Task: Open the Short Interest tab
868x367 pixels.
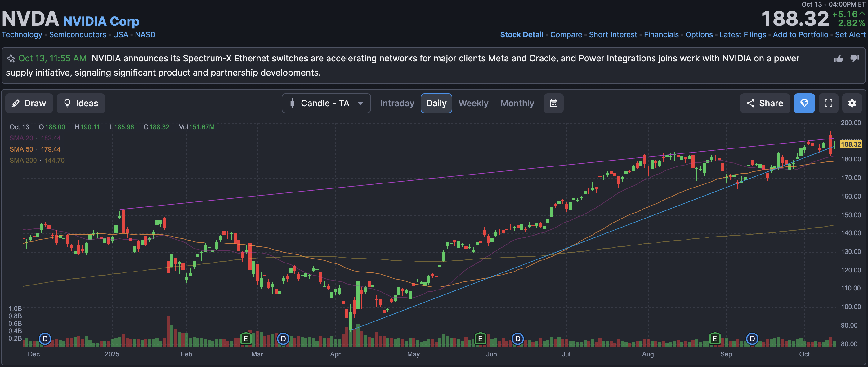Action: pyautogui.click(x=613, y=35)
